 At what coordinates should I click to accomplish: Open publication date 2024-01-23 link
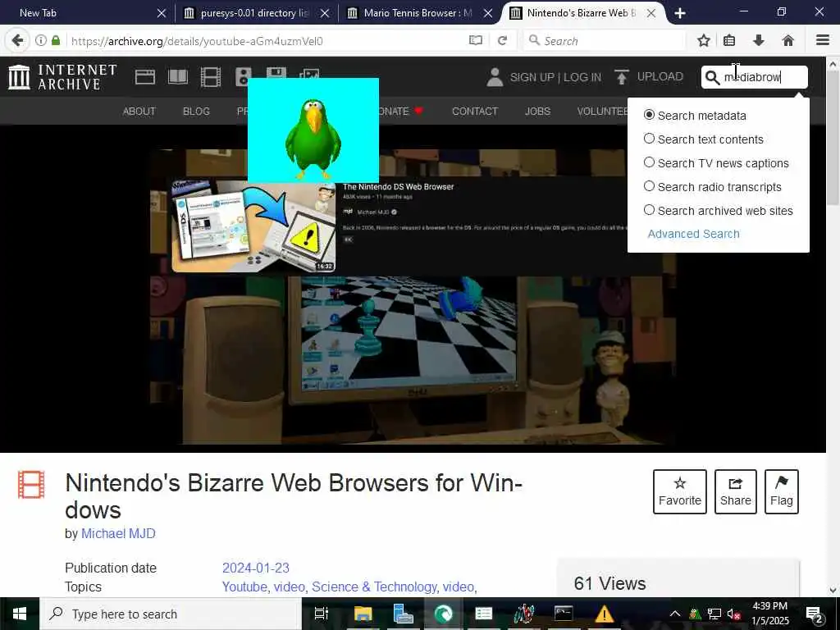[x=256, y=568]
